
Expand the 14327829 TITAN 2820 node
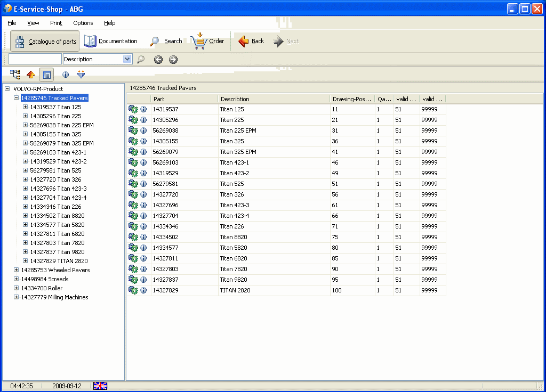pyautogui.click(x=25, y=260)
